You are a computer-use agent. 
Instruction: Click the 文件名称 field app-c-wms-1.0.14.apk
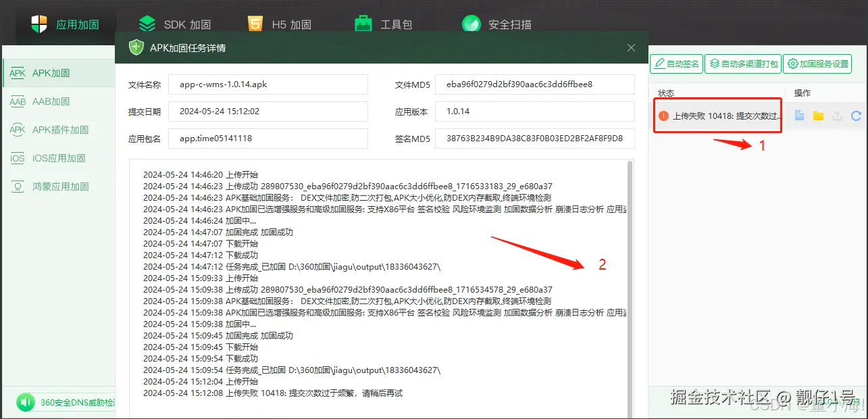pos(267,84)
